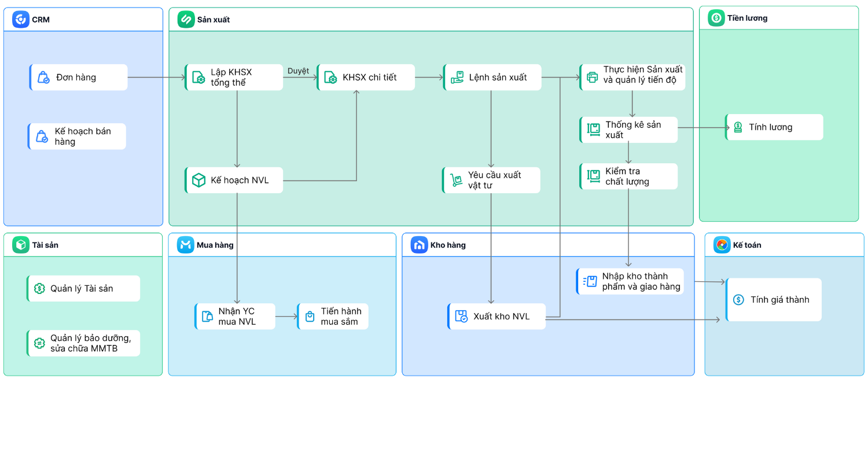Open the KHSX chi tiết card
The image size is (868, 463).
pyautogui.click(x=366, y=78)
